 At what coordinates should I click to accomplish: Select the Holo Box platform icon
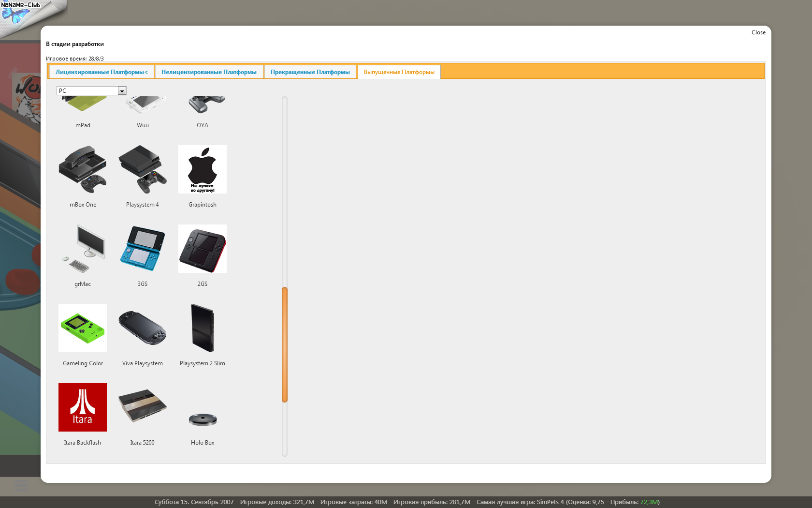(x=203, y=419)
